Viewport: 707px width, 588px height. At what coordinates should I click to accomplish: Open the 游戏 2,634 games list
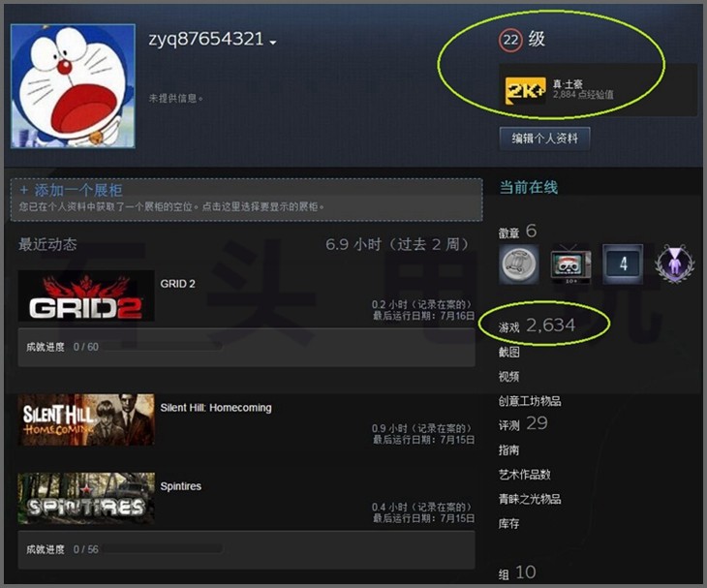click(x=537, y=325)
